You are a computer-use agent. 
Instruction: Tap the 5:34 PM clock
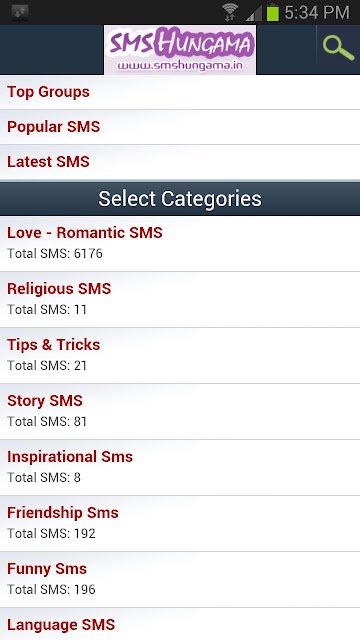[317, 13]
